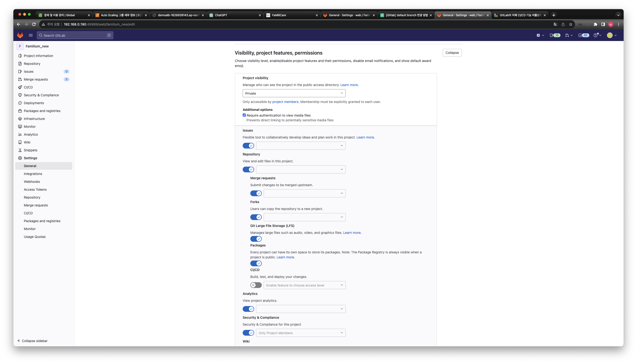Open Snippets scissors item in sidebar

pyautogui.click(x=43, y=150)
